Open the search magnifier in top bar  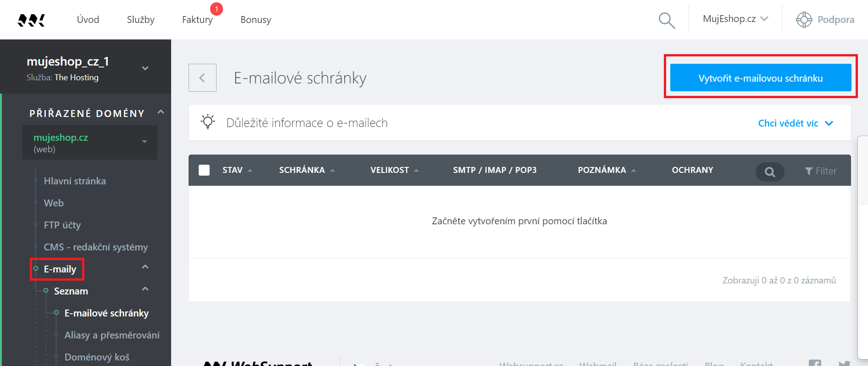(x=666, y=20)
